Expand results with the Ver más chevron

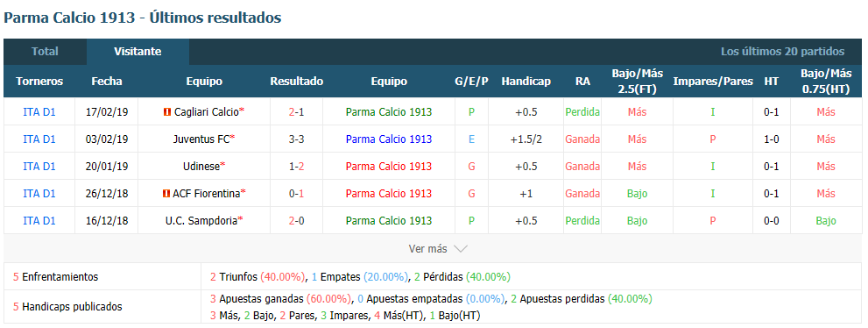coord(460,249)
